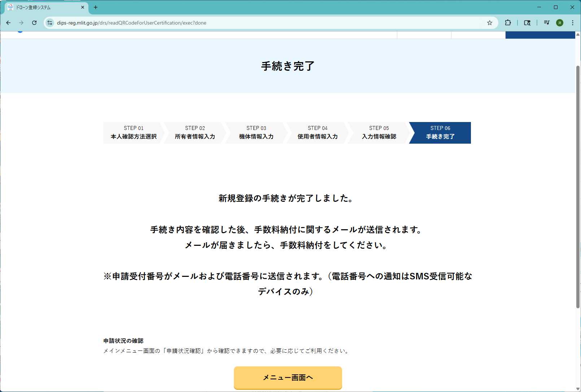The height and width of the screenshot is (392, 581).
Task: Click the scrollbar up arrow
Action: [x=578, y=34]
